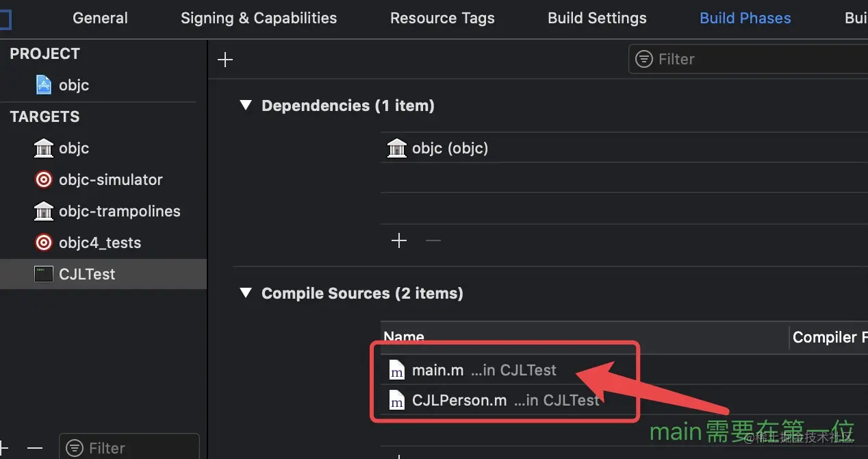Select the CJLTest terminal target icon
The height and width of the screenshot is (459, 868).
coord(44,274)
